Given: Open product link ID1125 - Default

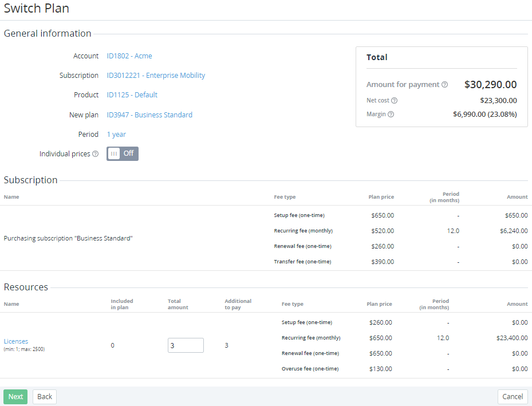Looking at the screenshot, I should 132,95.
